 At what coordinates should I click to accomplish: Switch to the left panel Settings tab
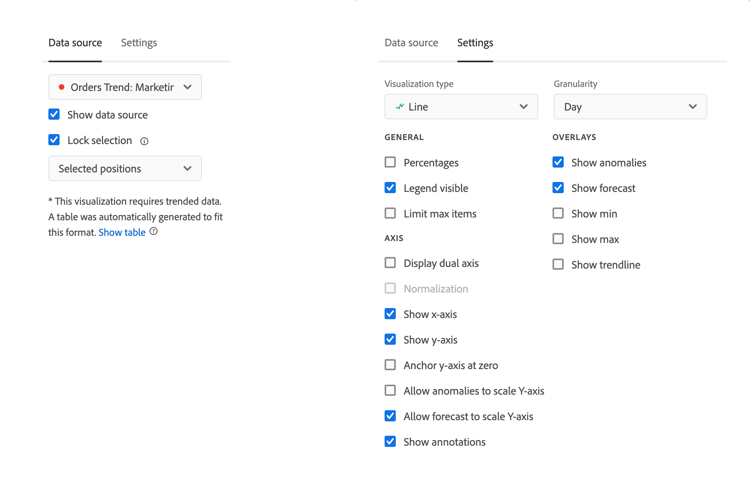(139, 43)
